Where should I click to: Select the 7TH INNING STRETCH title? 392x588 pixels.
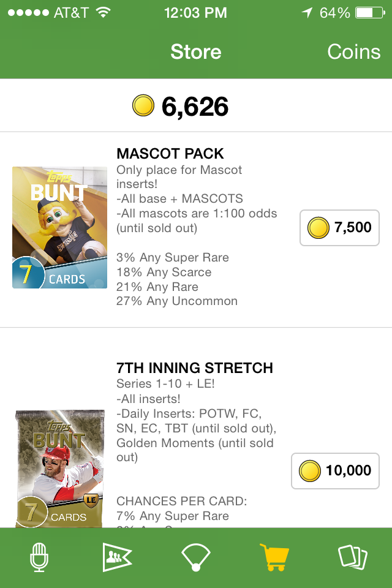[195, 368]
